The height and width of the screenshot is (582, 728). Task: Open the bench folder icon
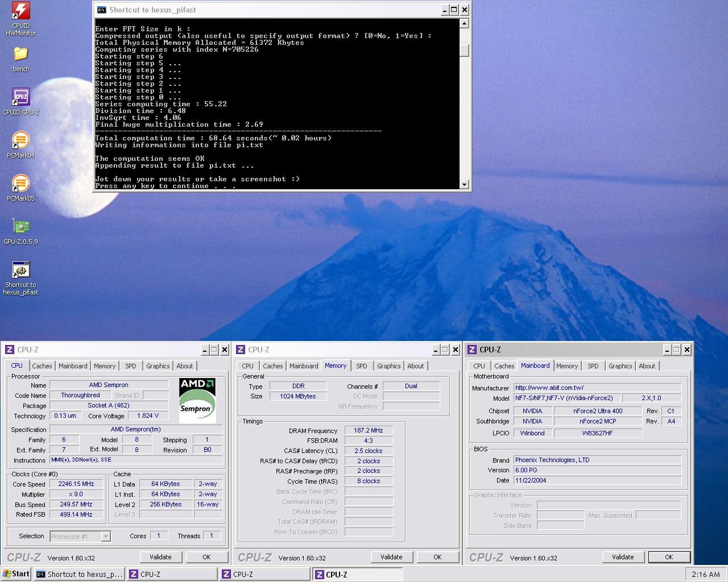20,59
